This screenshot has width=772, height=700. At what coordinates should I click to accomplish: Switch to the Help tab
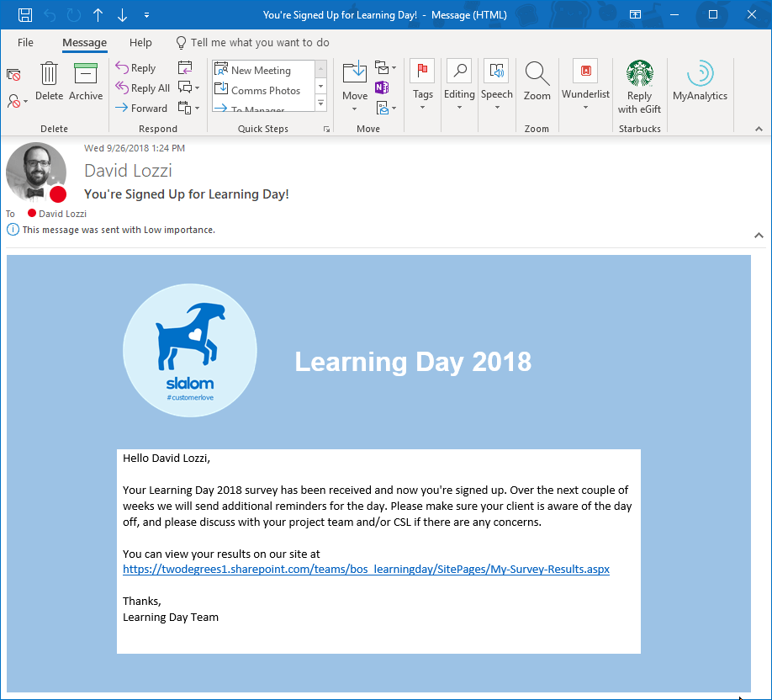pos(140,42)
